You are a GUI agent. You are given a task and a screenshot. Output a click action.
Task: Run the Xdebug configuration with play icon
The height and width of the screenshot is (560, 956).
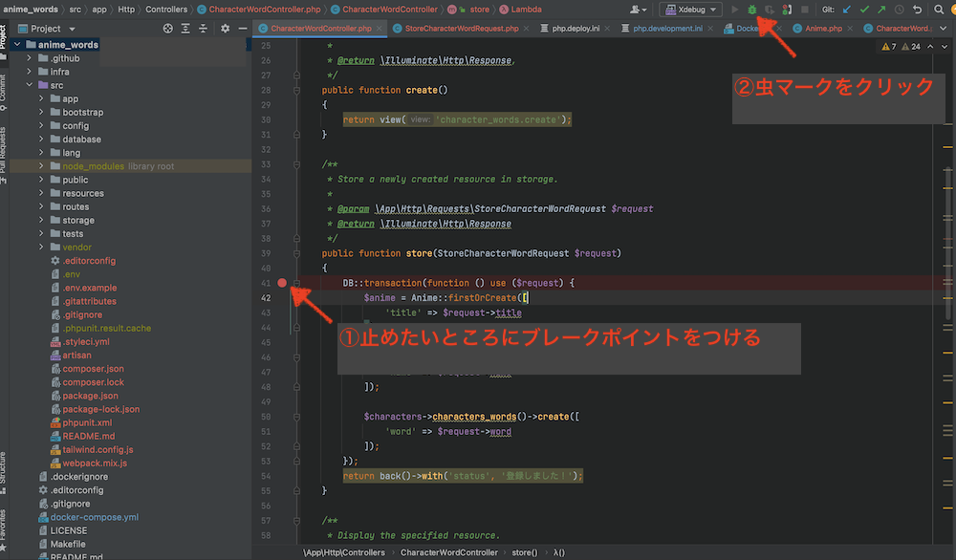(x=734, y=10)
